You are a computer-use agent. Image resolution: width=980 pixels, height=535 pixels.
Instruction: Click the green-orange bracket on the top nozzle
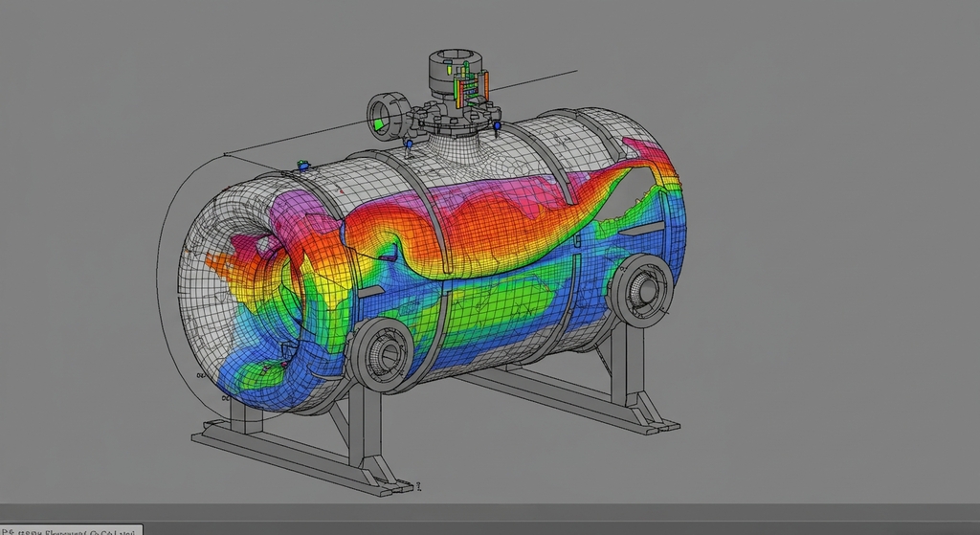(470, 89)
